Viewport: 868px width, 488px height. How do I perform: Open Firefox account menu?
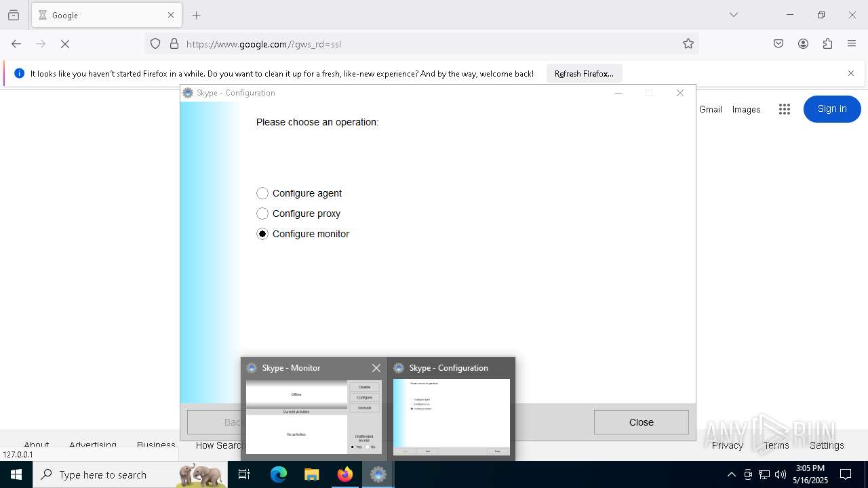pyautogui.click(x=803, y=44)
